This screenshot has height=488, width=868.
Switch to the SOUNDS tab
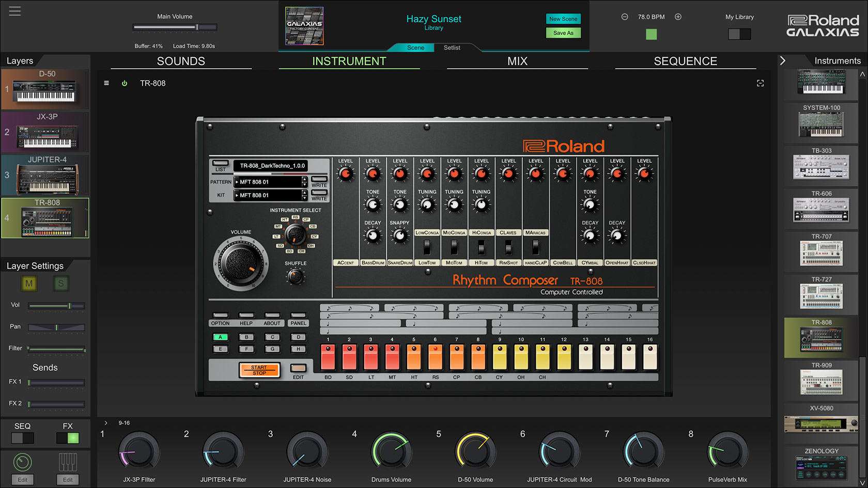click(x=181, y=61)
